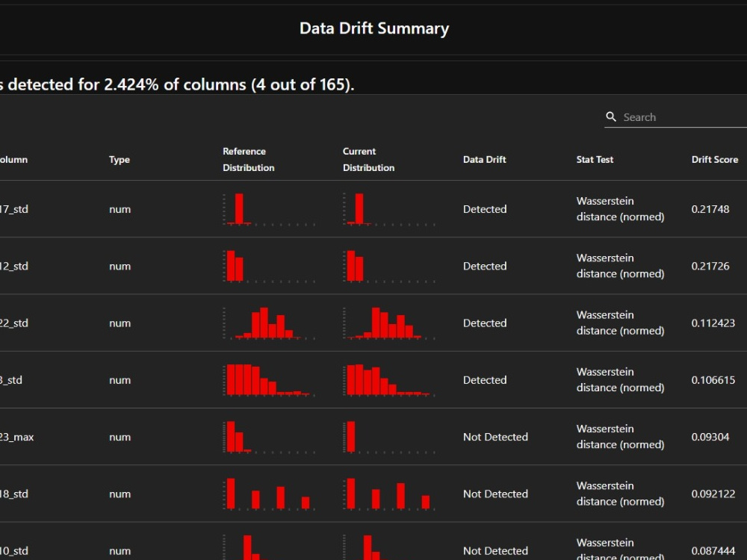
Task: Click num type in 23_max row
Action: (120, 437)
